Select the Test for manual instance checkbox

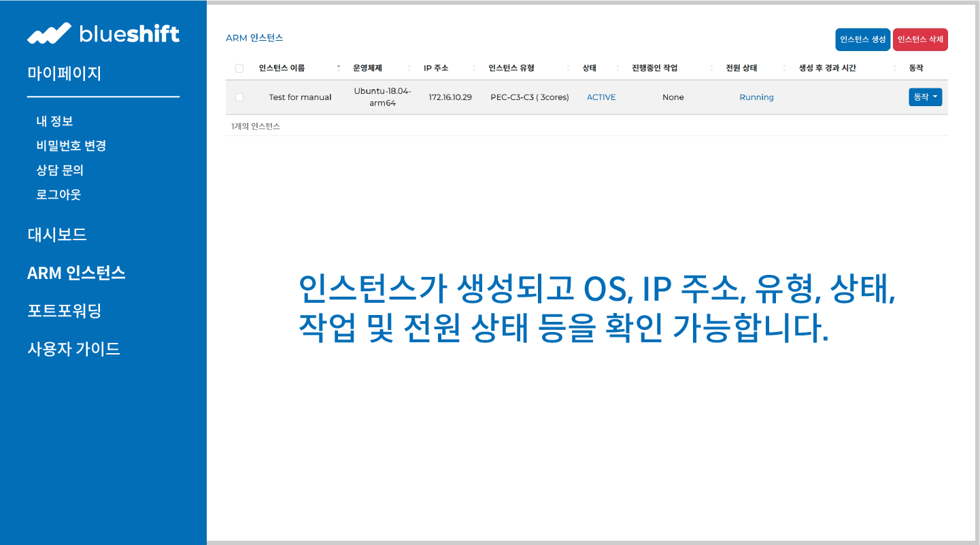click(x=239, y=97)
